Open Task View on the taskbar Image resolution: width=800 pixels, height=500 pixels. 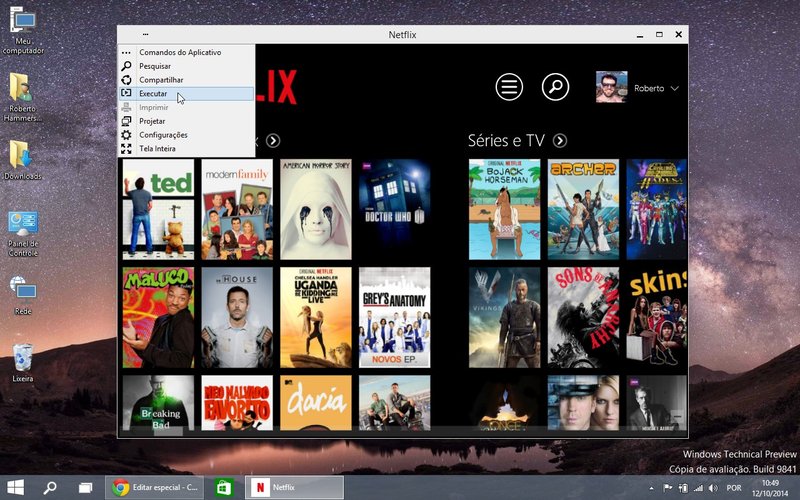pyautogui.click(x=85, y=488)
